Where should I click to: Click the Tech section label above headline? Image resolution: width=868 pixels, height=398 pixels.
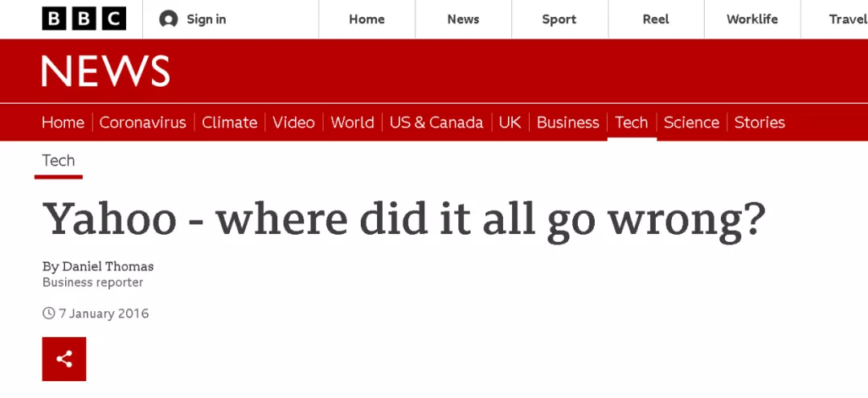59,161
